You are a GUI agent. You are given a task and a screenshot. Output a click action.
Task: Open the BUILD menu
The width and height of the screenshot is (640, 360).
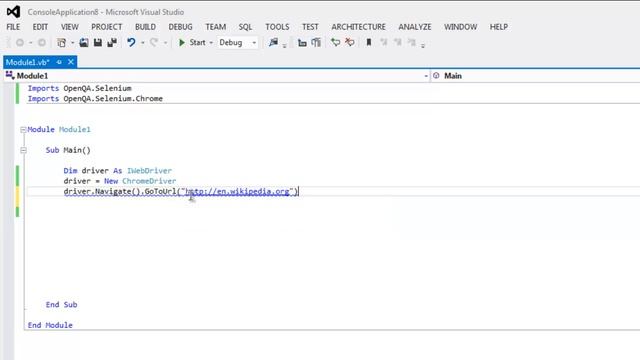145,27
